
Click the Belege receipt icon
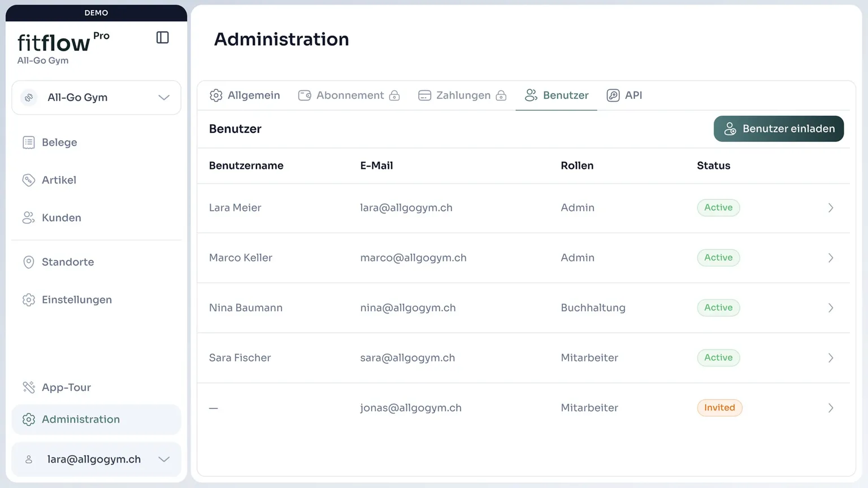29,142
